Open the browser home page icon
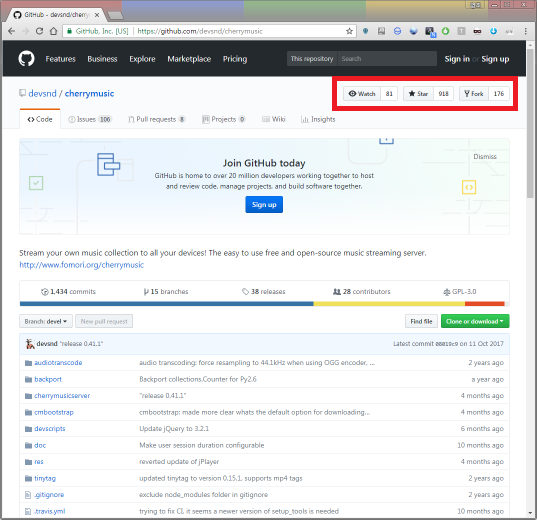Viewport: 537px width, 520px height. click(53, 31)
